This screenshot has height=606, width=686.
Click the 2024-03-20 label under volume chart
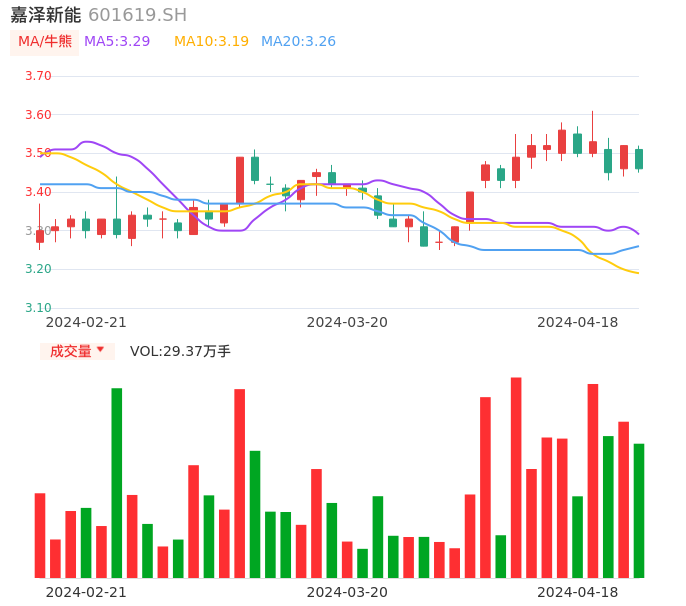(347, 591)
